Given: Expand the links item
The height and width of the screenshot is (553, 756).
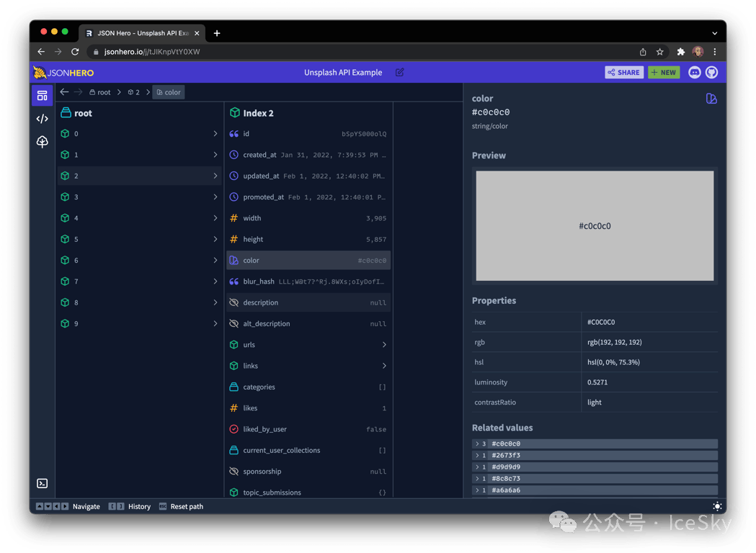Looking at the screenshot, I should [309, 366].
